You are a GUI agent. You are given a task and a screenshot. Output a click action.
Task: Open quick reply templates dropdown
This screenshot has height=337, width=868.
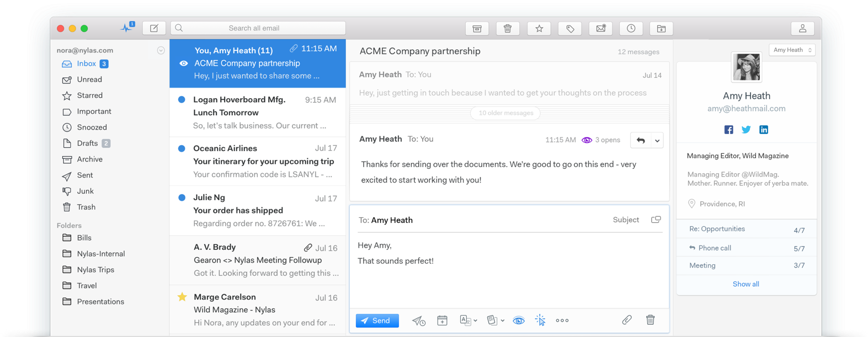coord(496,320)
